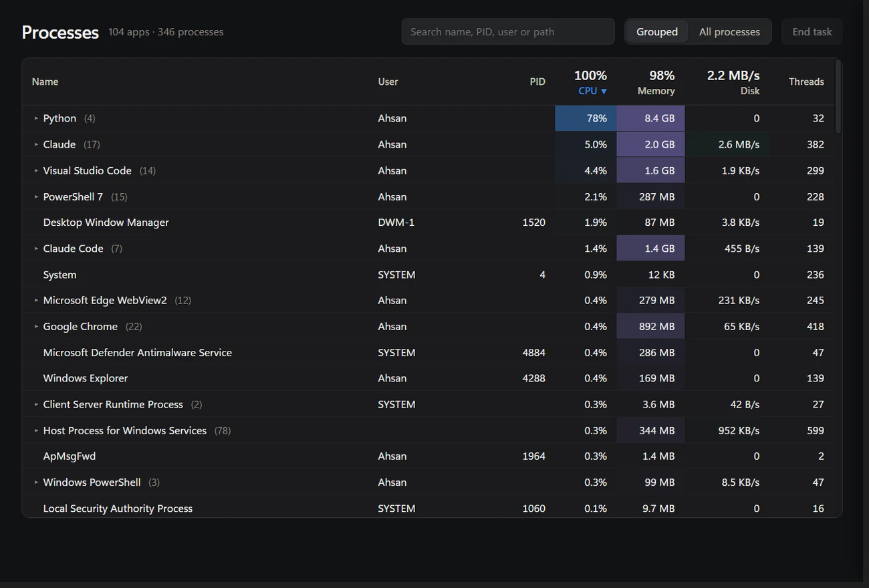Expand the Google Chrome process group
The height and width of the screenshot is (588, 869).
(36, 327)
